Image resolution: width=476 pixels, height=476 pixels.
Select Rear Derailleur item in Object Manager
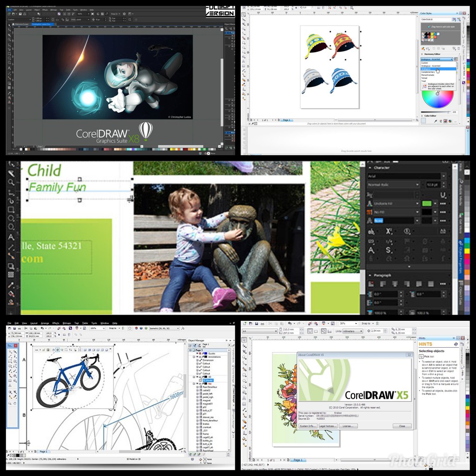point(210,387)
